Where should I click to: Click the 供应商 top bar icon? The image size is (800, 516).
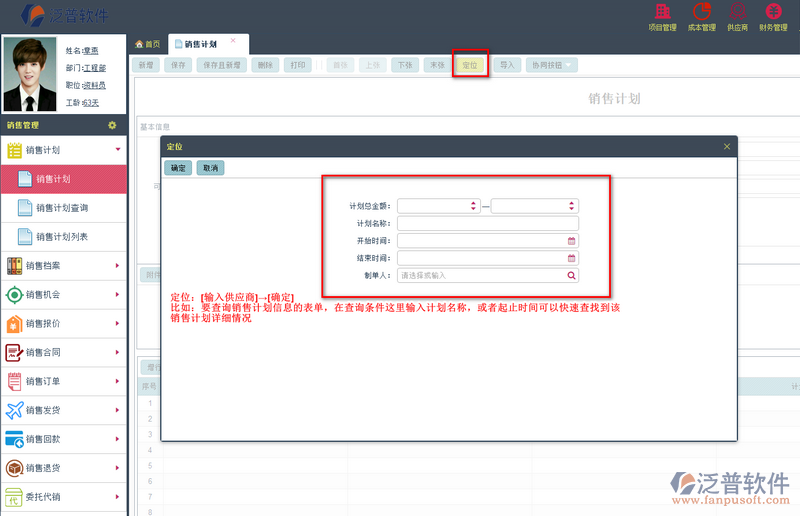(x=737, y=16)
